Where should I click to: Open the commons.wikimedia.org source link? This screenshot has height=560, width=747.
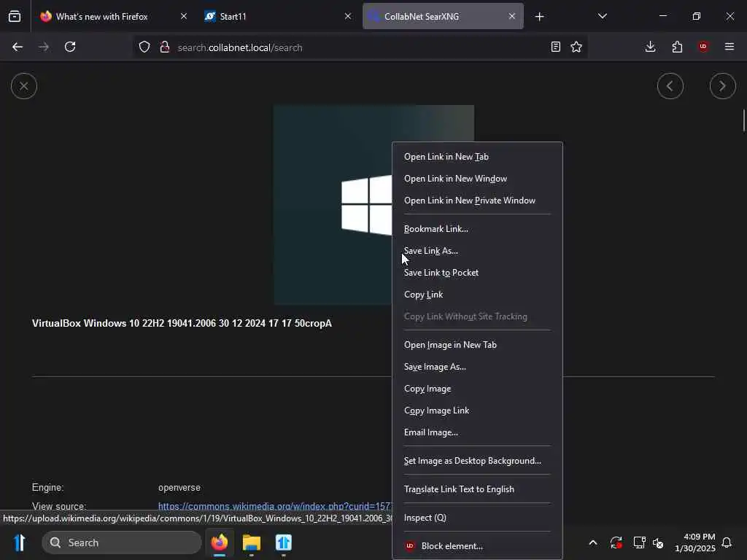(x=275, y=506)
